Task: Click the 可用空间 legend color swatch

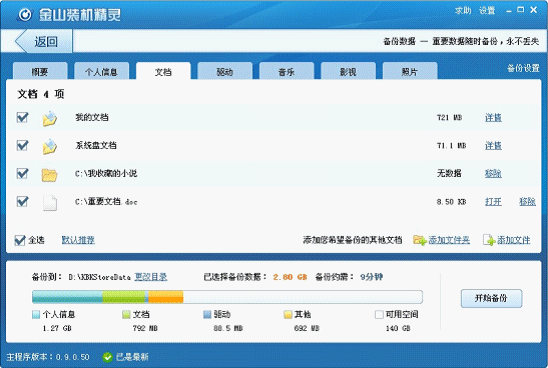Action: coord(379,315)
